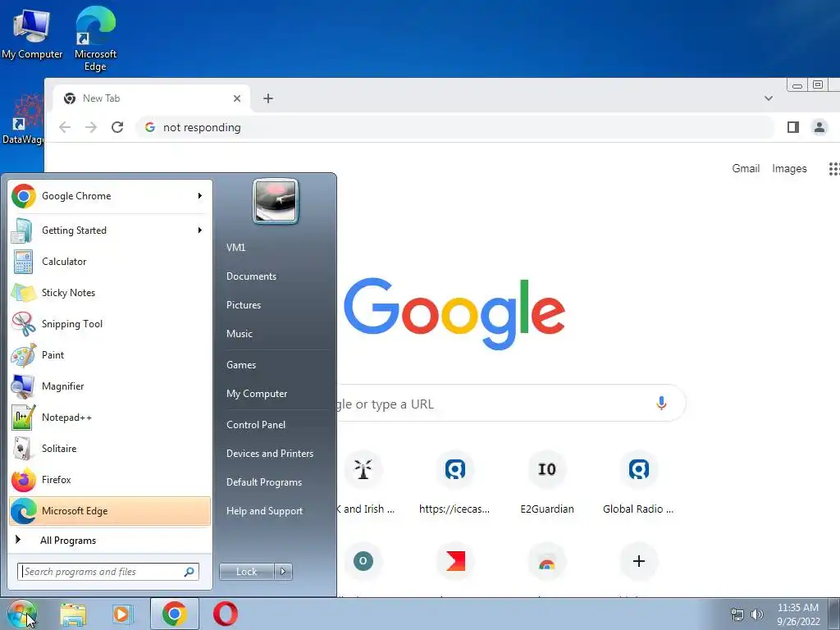Close the New Tab tab
Screen dimensions: 840x630
tap(237, 98)
